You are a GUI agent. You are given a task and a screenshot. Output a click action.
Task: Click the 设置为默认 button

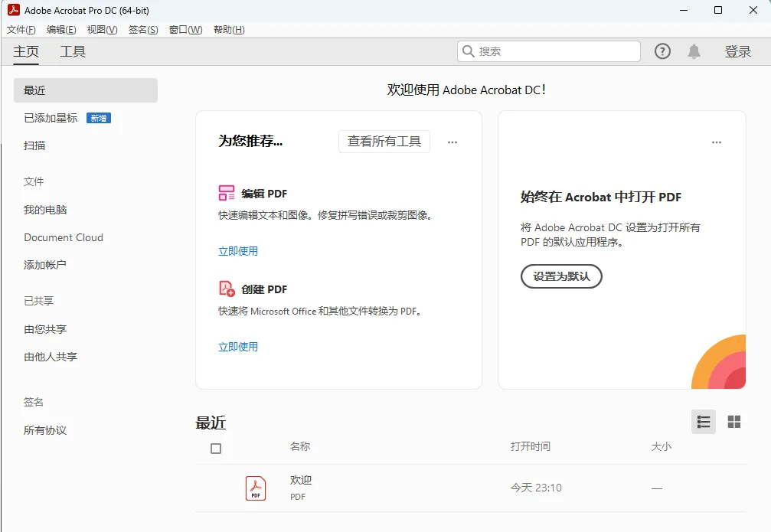pos(561,276)
